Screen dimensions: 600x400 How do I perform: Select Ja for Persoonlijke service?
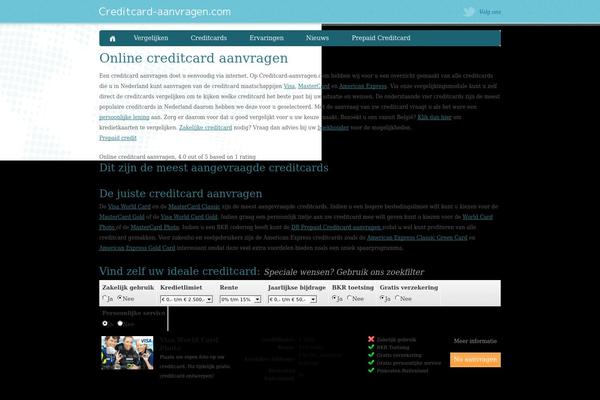click(105, 323)
